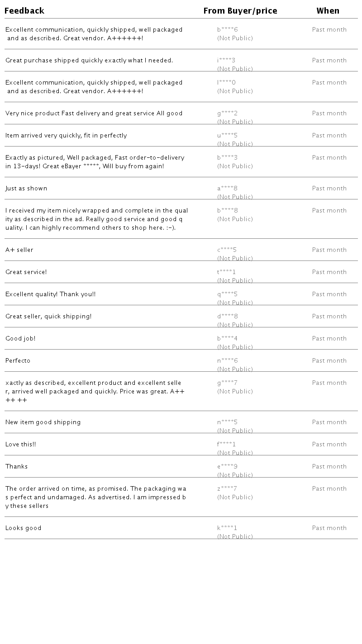
Task: Select the "A+ seller" feedback text
Action: (x=19, y=250)
